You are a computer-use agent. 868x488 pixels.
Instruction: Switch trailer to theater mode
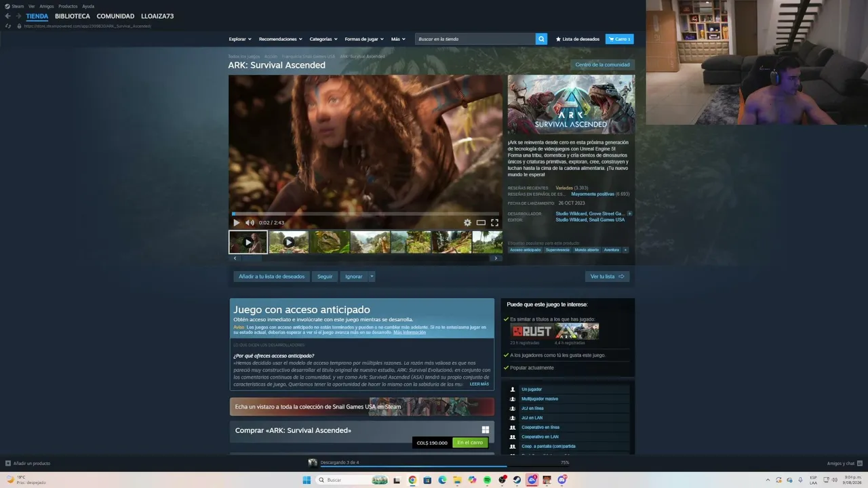[481, 222]
